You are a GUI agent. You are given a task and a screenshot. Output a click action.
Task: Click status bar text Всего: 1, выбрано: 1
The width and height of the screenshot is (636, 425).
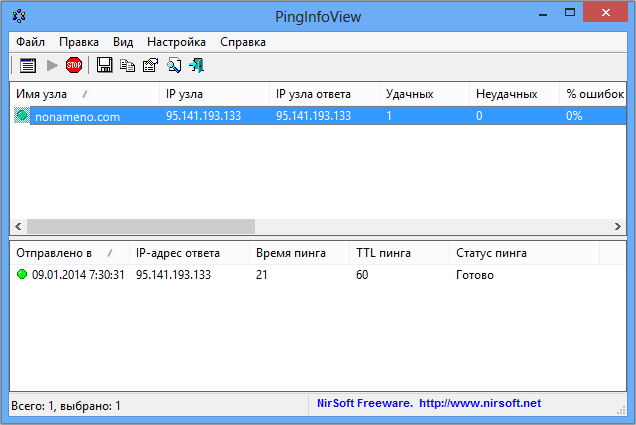pos(66,406)
